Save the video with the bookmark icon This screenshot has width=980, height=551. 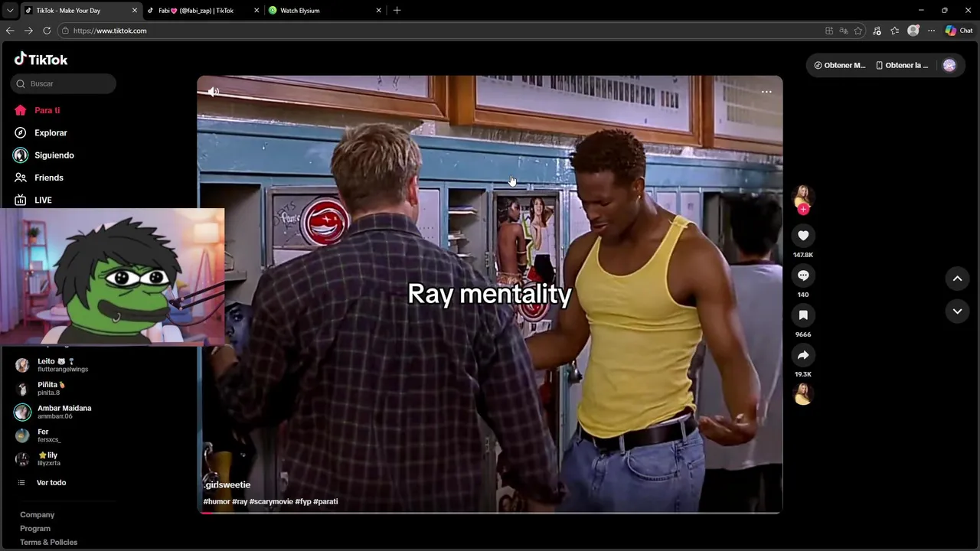tap(803, 315)
